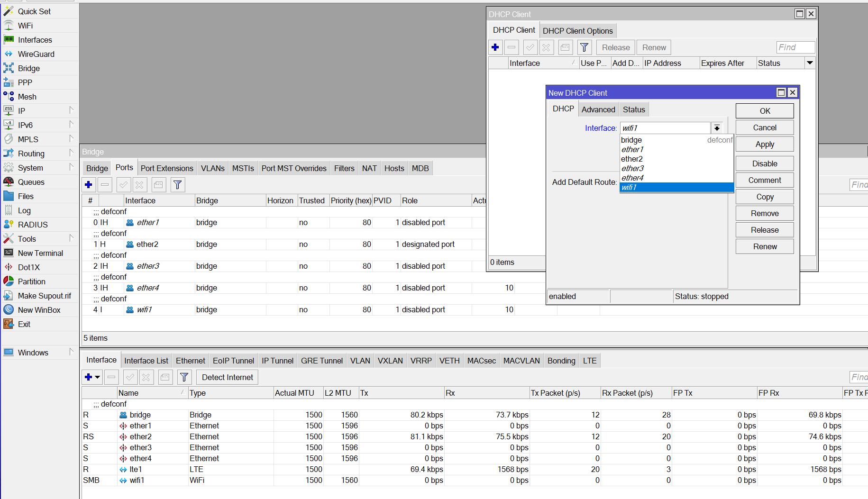Click Disable button in New DHCP Client
This screenshot has height=499, width=868.
pyautogui.click(x=765, y=163)
